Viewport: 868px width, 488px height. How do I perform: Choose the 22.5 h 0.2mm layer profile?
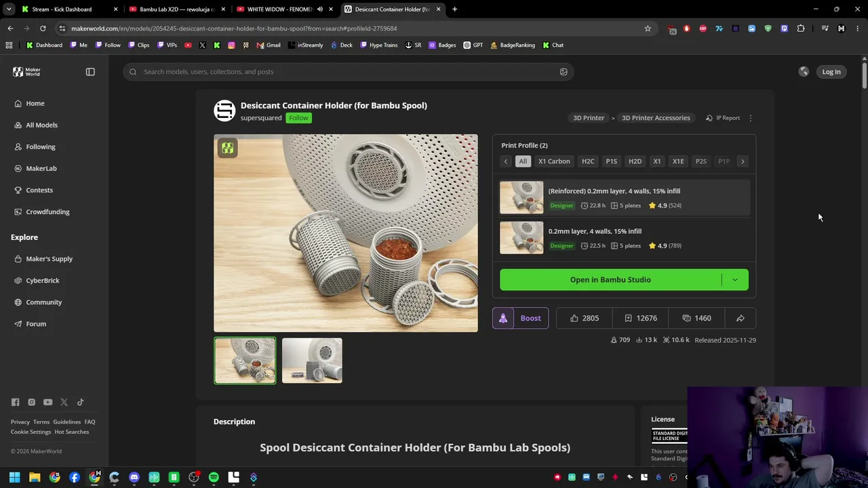coord(625,239)
